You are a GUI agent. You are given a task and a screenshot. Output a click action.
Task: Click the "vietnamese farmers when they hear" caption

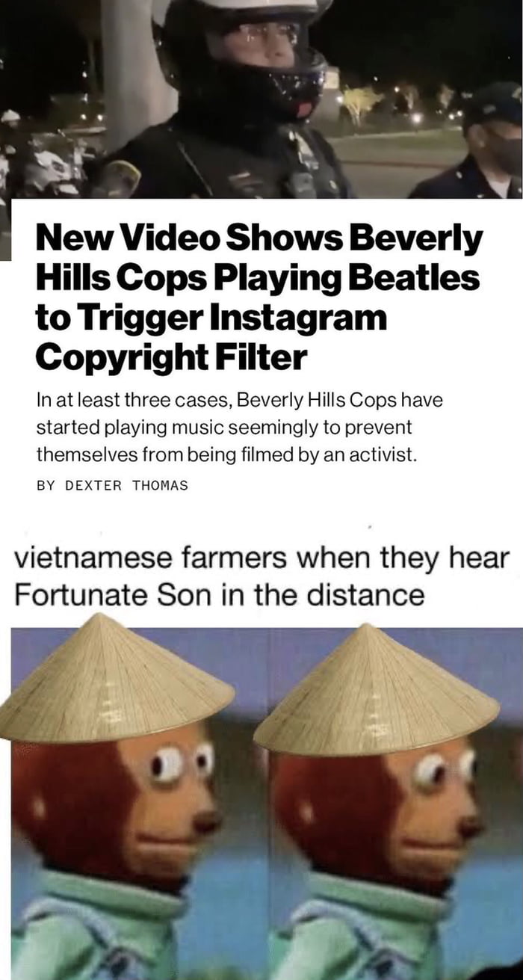(261, 558)
